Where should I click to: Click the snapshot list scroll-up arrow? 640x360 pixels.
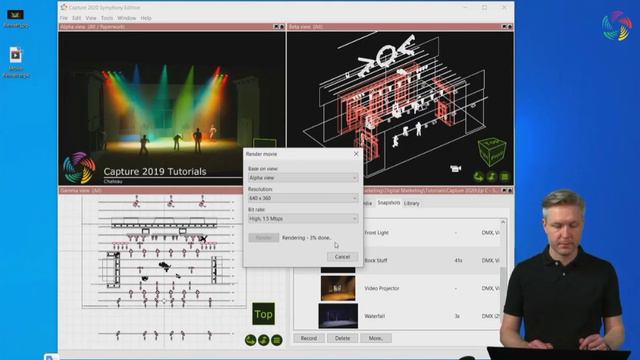click(x=503, y=222)
